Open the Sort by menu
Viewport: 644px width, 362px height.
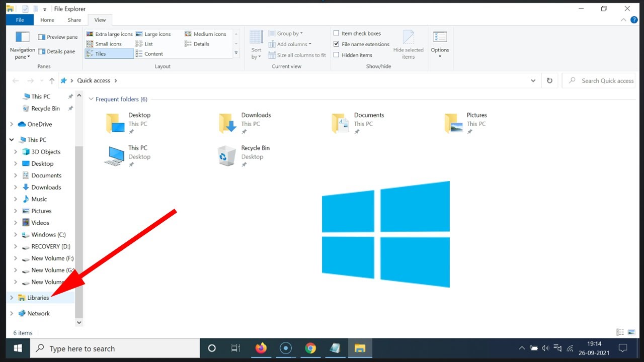coord(256,44)
